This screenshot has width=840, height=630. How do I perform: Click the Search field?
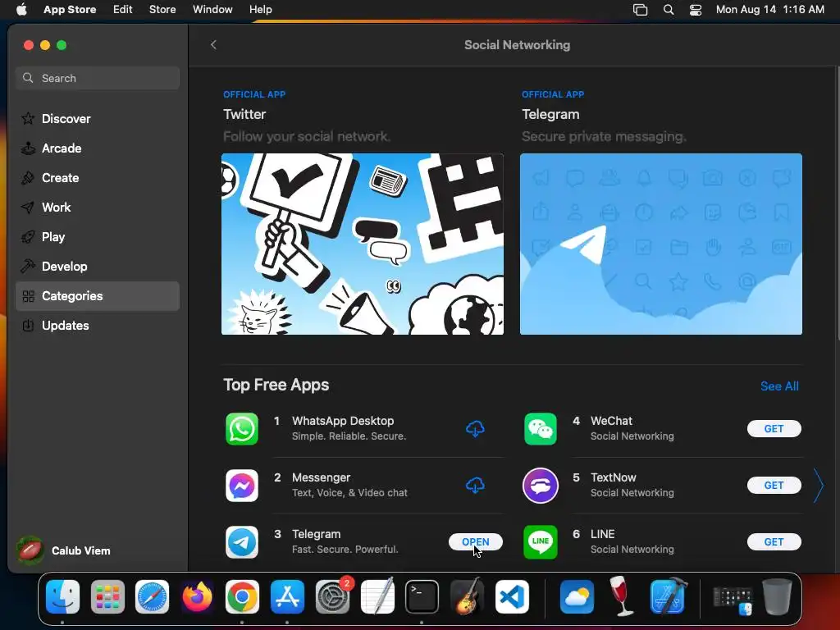pos(98,78)
